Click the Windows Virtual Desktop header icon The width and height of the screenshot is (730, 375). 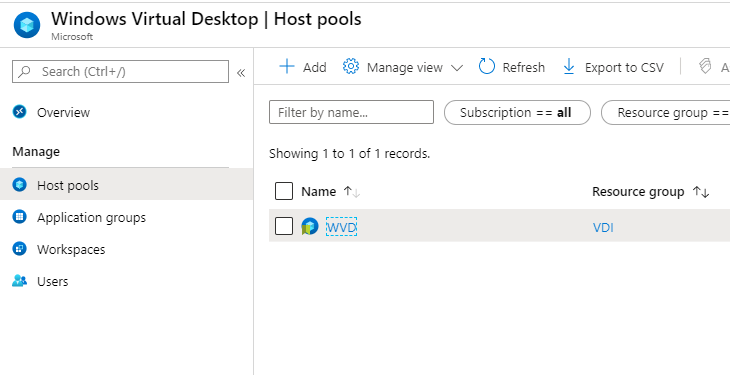point(27,25)
